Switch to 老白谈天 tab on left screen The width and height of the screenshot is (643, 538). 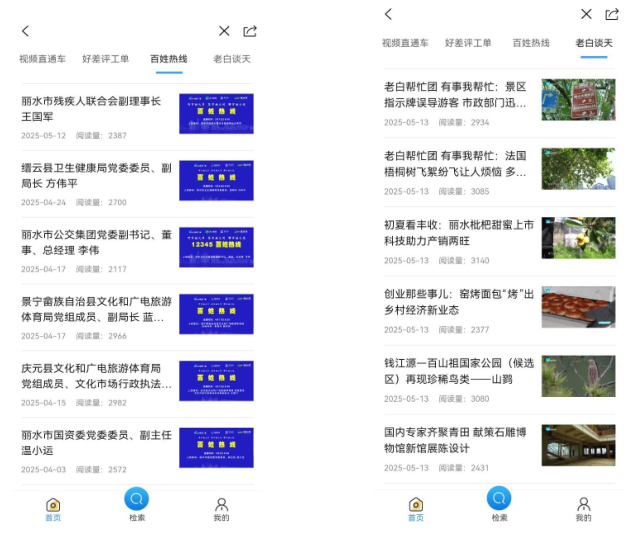coord(232,59)
